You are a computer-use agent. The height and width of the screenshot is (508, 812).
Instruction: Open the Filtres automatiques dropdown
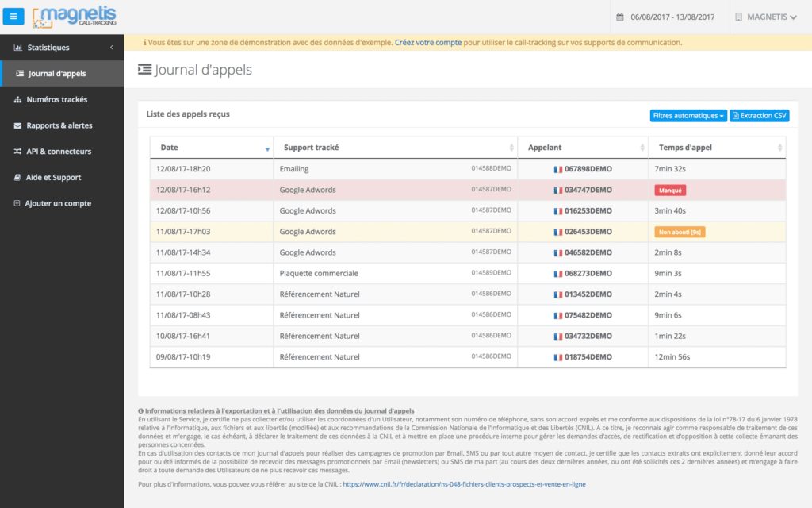(x=688, y=116)
